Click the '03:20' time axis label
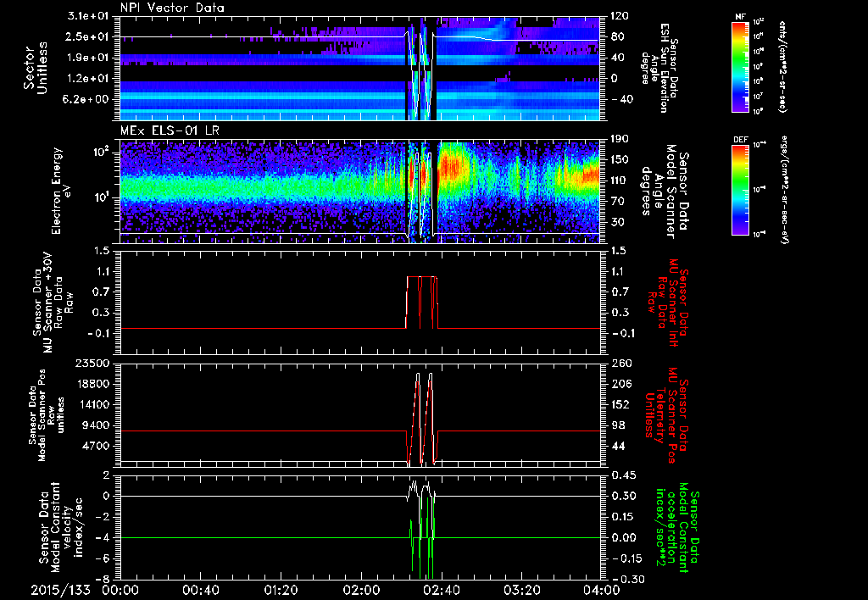Viewport: 868px width, 600px height. pyautogui.click(x=520, y=590)
